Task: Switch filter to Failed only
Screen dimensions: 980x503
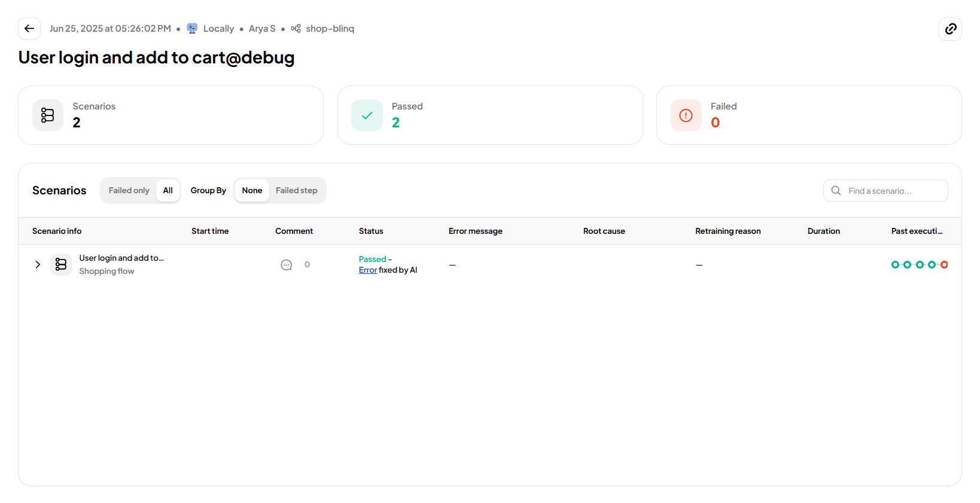Action: (129, 190)
